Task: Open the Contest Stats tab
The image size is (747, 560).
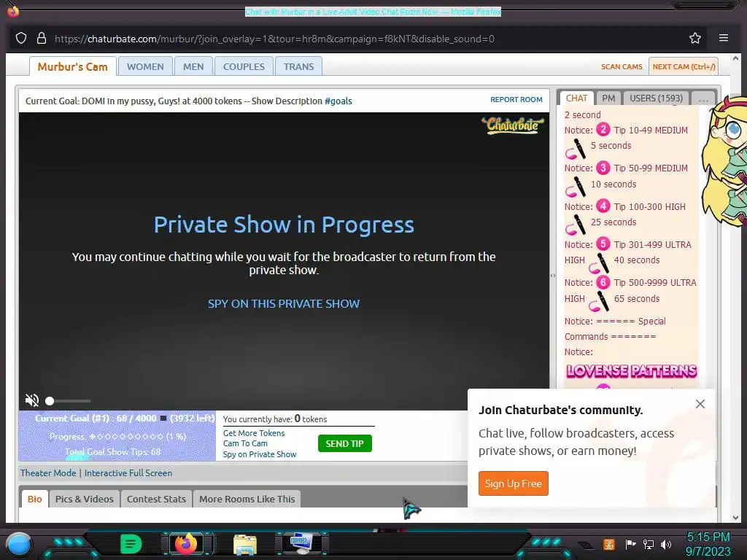Action: coord(156,499)
